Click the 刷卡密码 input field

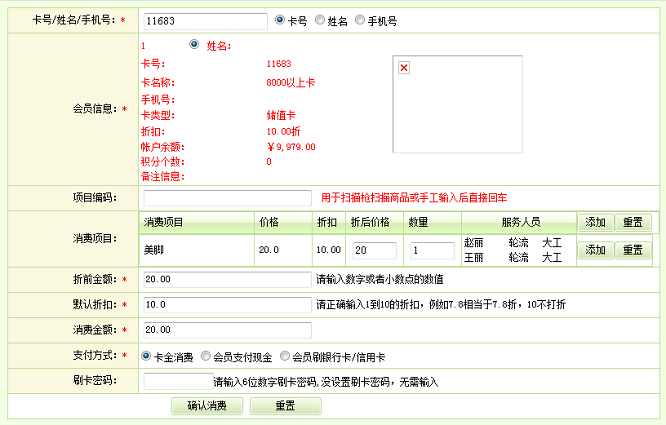(x=178, y=381)
